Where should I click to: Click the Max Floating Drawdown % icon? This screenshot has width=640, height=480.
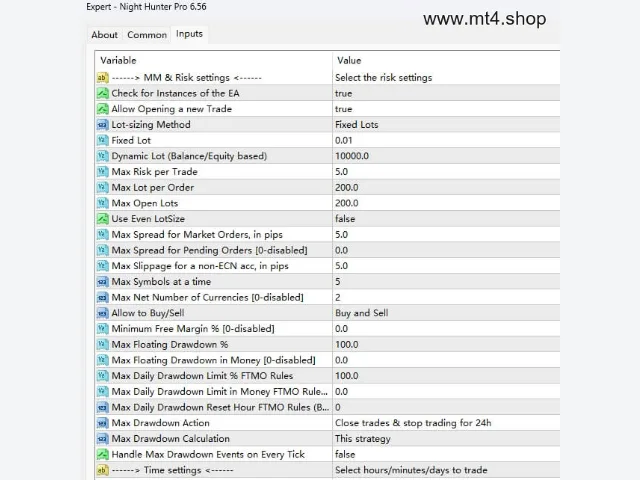coord(102,344)
